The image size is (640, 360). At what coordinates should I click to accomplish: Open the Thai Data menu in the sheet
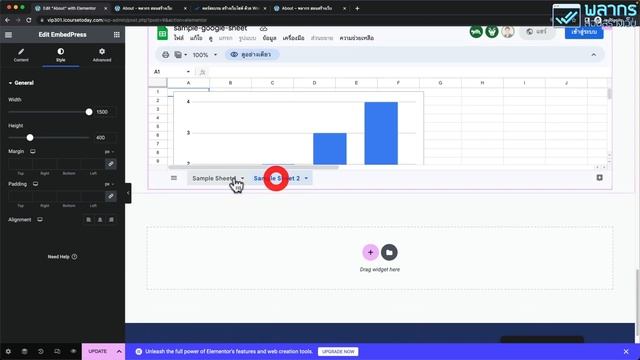(269, 38)
